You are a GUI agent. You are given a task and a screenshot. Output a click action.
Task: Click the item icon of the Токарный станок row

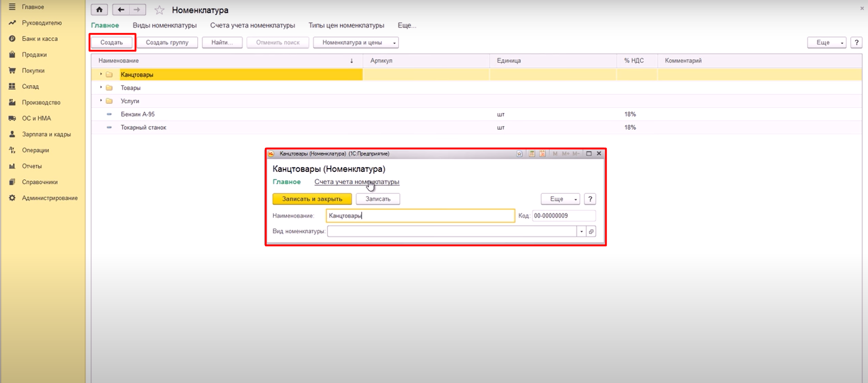tap(109, 127)
